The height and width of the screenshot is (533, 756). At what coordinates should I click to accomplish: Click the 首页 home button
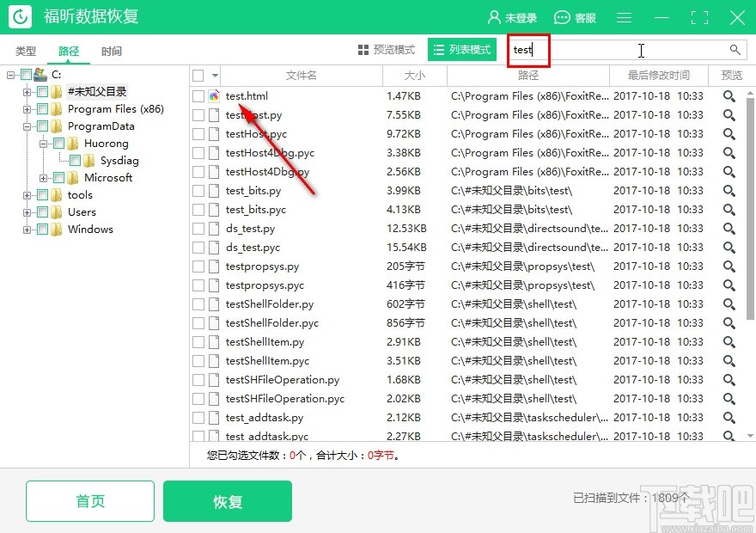pos(90,501)
